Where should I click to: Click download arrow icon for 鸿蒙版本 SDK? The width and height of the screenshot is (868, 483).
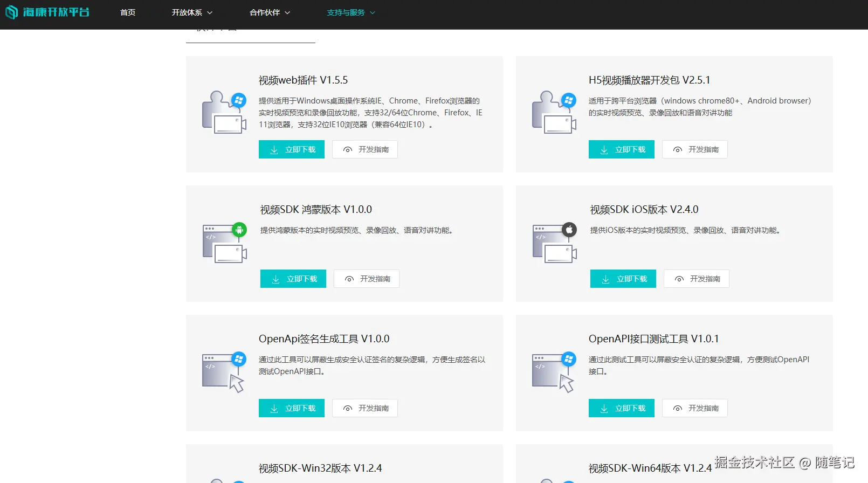point(275,279)
